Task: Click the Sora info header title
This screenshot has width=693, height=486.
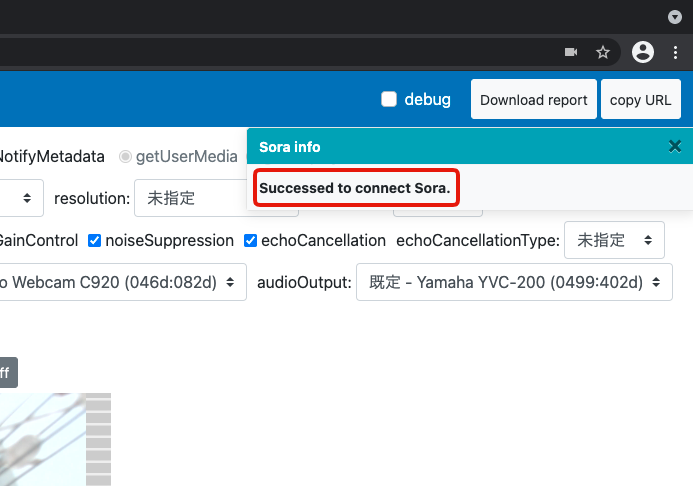Action: 290,147
